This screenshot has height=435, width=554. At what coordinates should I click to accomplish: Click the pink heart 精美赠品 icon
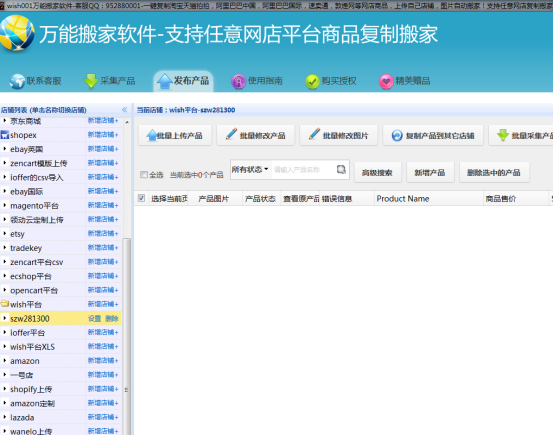tap(386, 82)
